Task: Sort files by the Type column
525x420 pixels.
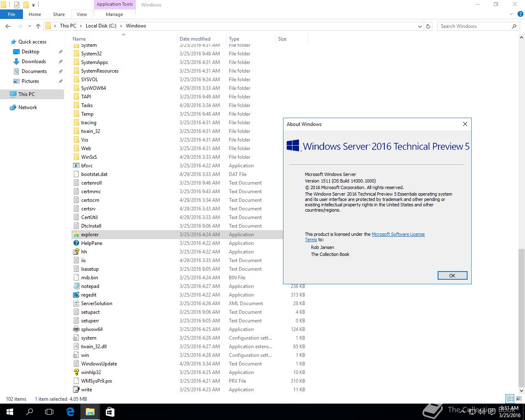Action: click(251, 39)
